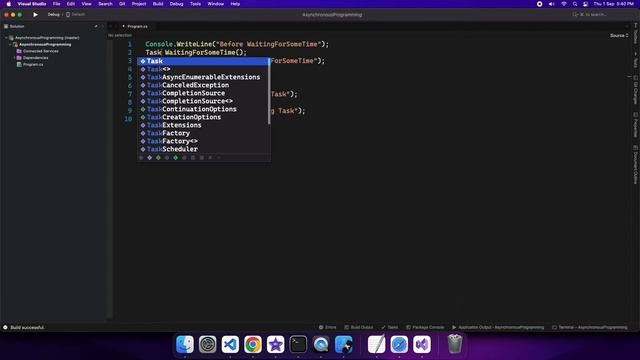Open Visual Studio from the dock
The height and width of the screenshot is (360, 640).
422,344
